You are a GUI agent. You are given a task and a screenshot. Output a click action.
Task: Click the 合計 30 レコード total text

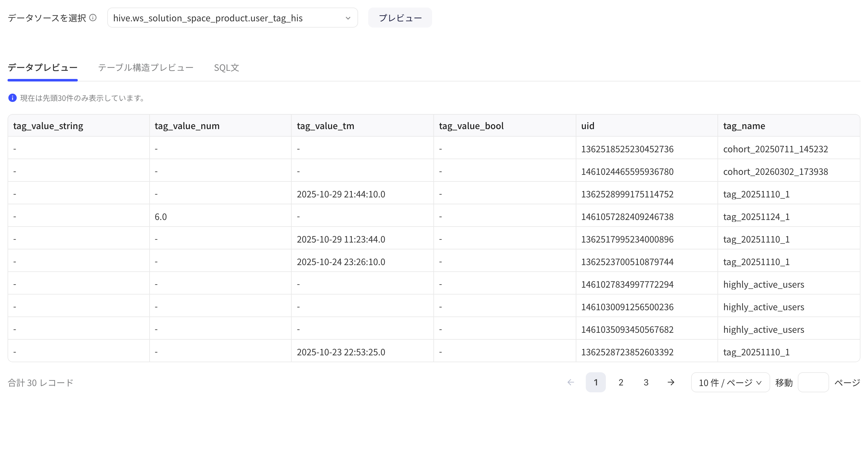40,383
